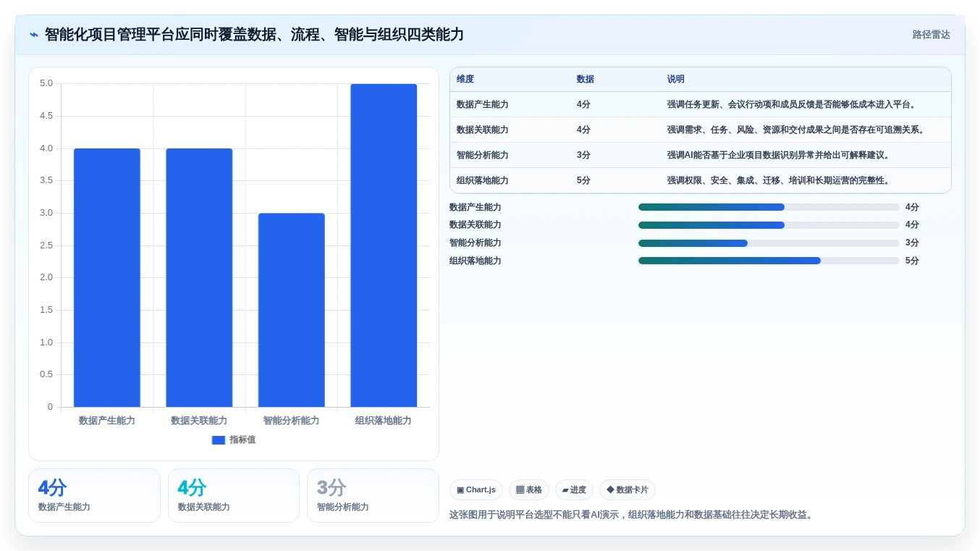Click the description starting 强调需求、任务
Image resolution: width=980 pixels, height=551 pixels.
pos(797,130)
